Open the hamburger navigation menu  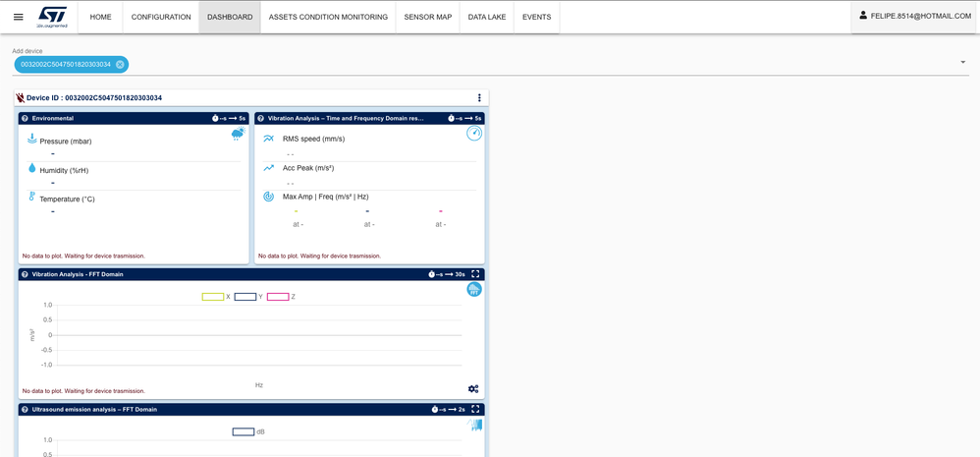(x=18, y=17)
